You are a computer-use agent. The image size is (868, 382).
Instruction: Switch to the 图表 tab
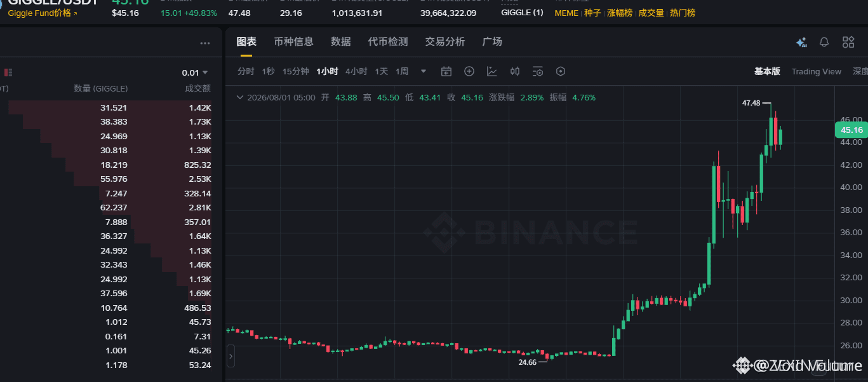(246, 41)
